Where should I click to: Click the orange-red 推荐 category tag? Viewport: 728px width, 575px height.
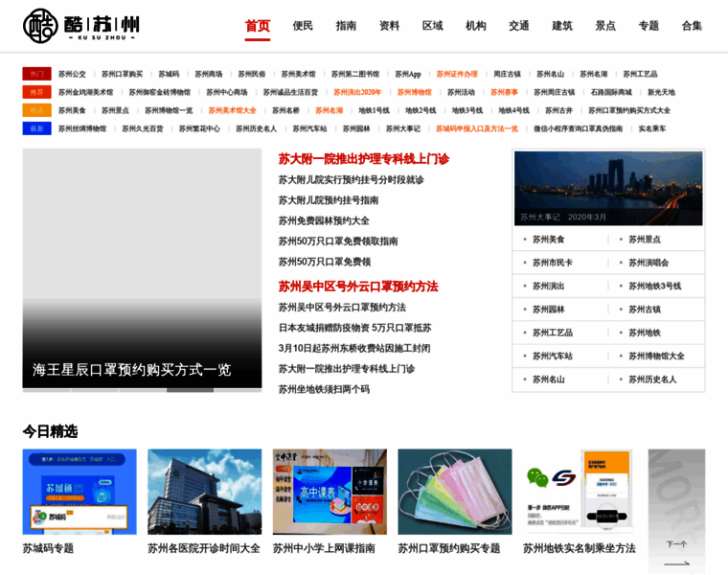click(36, 92)
